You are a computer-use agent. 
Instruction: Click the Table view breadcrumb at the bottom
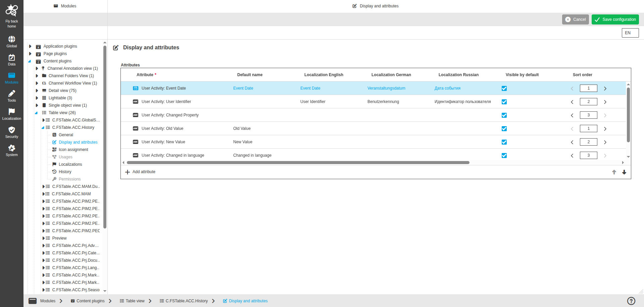[x=135, y=301]
